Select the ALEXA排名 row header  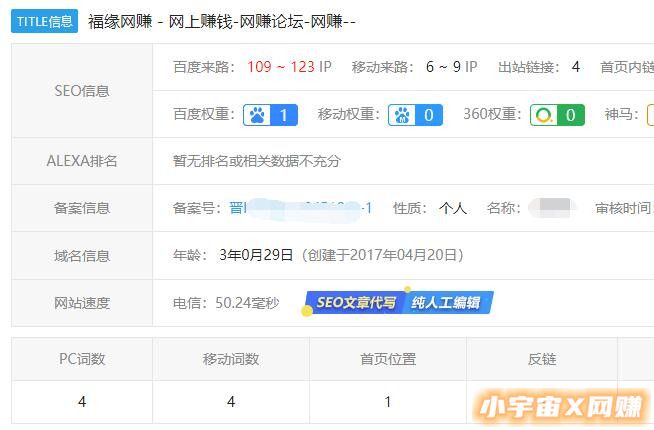tap(82, 161)
